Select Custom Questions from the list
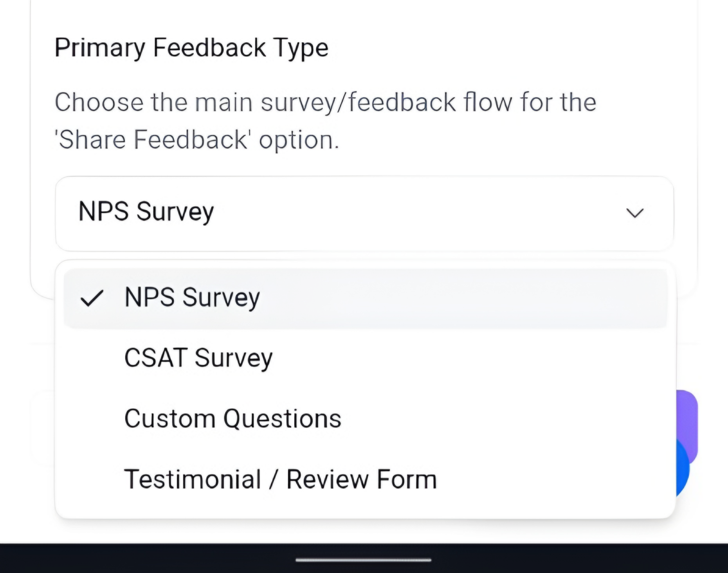Viewport: 728px width, 573px height. point(232,418)
